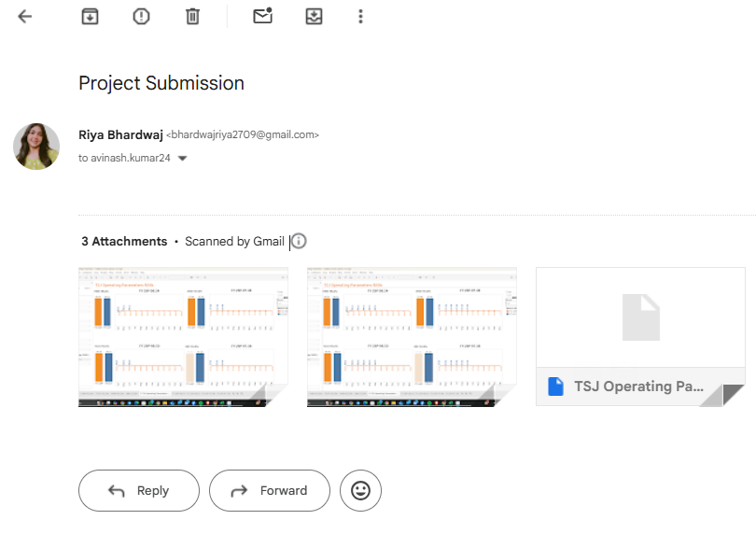Open the first chart screenshot attachment
756x548 pixels.
pyautogui.click(x=183, y=336)
